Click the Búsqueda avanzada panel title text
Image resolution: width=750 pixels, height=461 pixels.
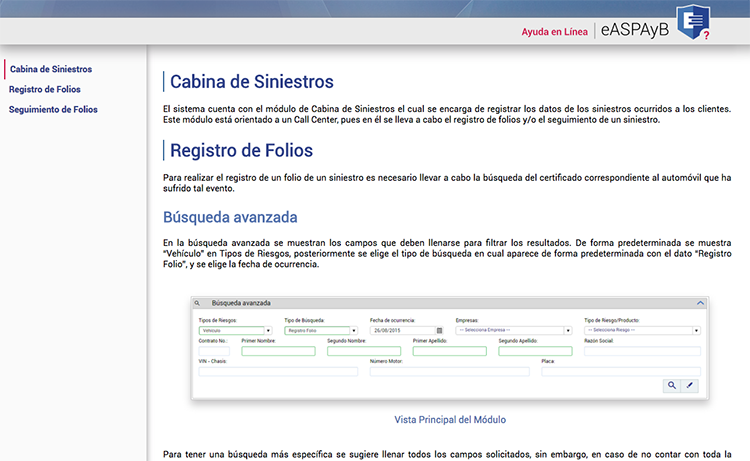(241, 303)
